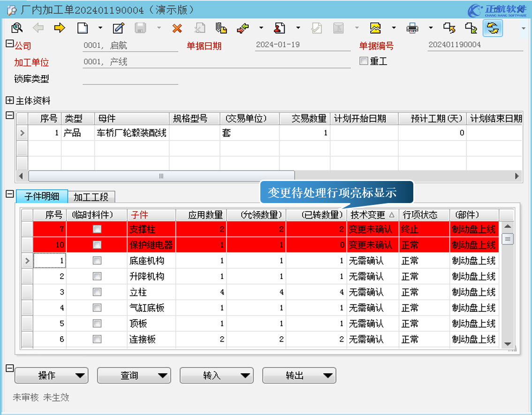The height and width of the screenshot is (415, 532).
Task: Switch to the 加工工段 tab
Action: click(x=91, y=196)
